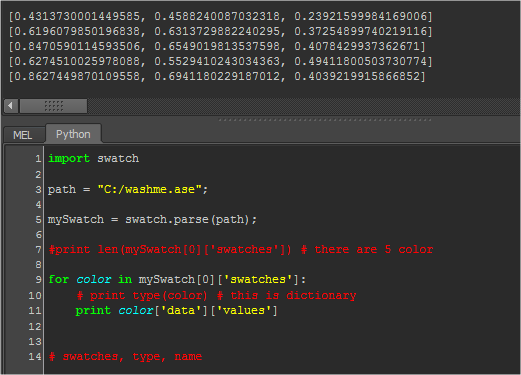This screenshot has height=375, width=521.
Task: Click output line starting 0.6274510025978088
Action: (x=220, y=61)
